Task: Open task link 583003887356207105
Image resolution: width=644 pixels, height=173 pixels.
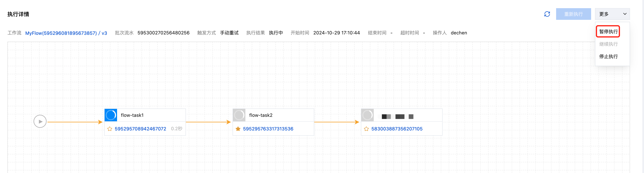Action: coord(397,129)
